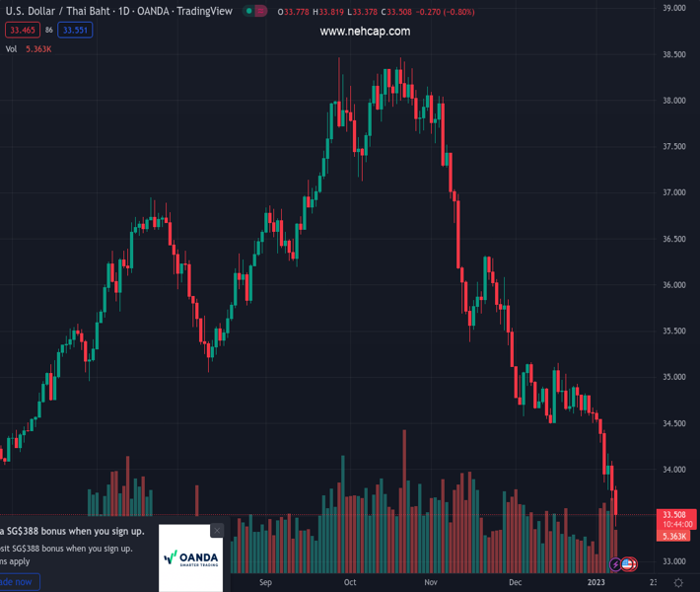Click the purple lightning event icon
This screenshot has width=700, height=592.
click(x=616, y=564)
